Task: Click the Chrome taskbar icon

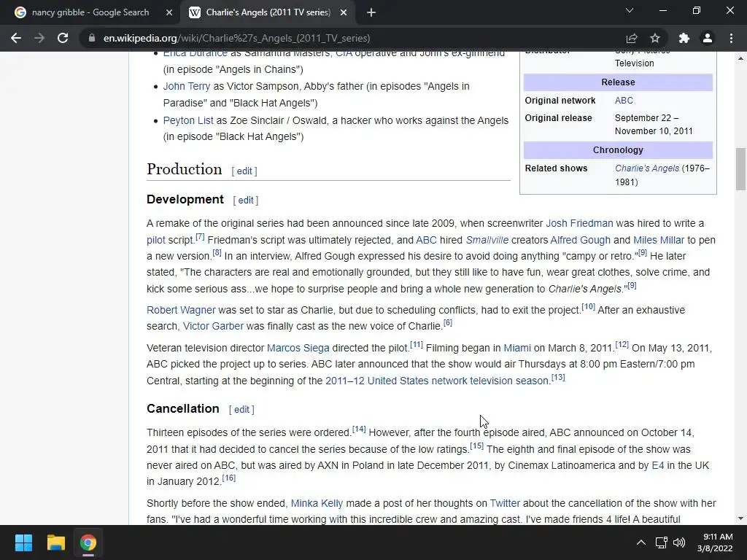Action: [x=88, y=542]
